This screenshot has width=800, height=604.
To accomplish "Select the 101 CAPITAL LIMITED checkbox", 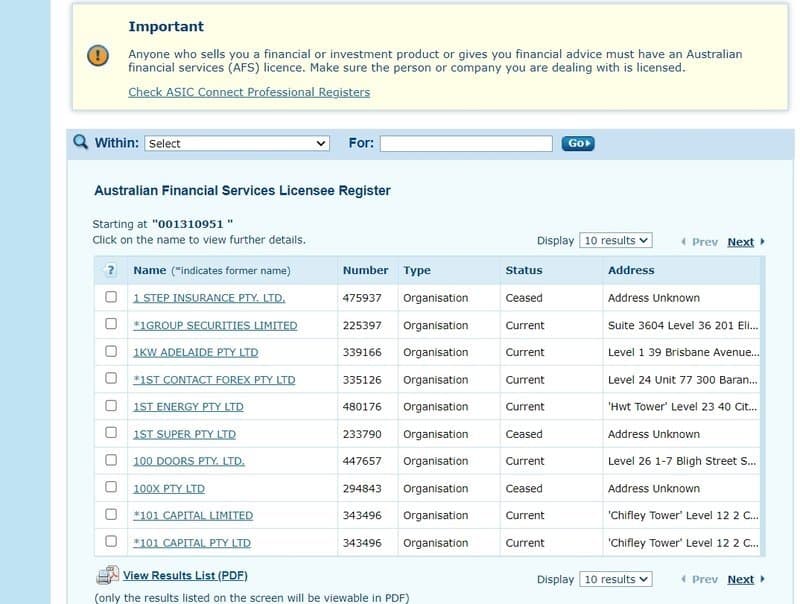I will tap(111, 514).
